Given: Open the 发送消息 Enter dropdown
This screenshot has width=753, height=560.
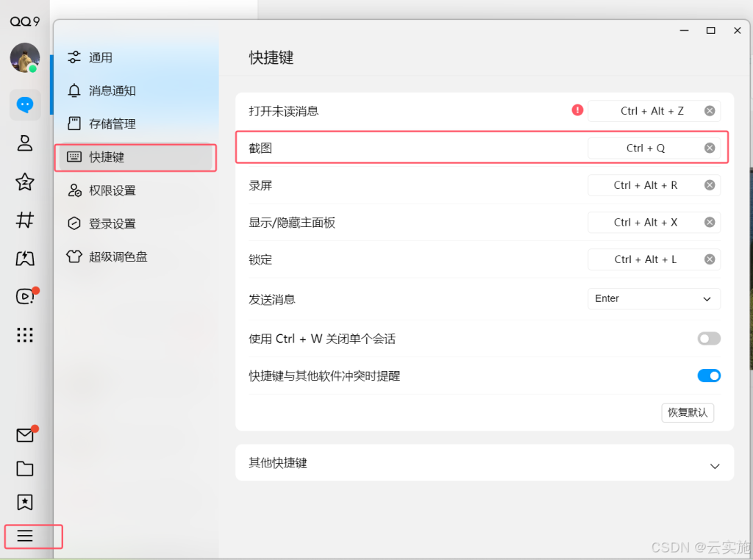Looking at the screenshot, I should 653,298.
